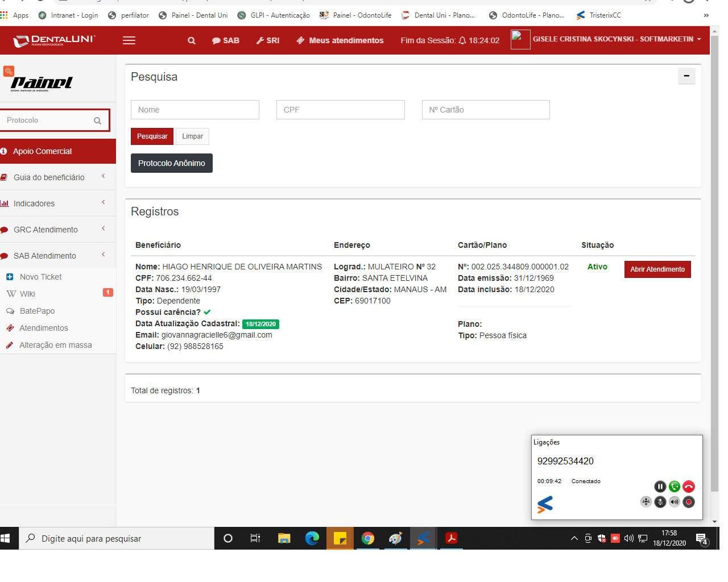Open the conference call icon
This screenshot has height=582, width=728.
tap(646, 502)
